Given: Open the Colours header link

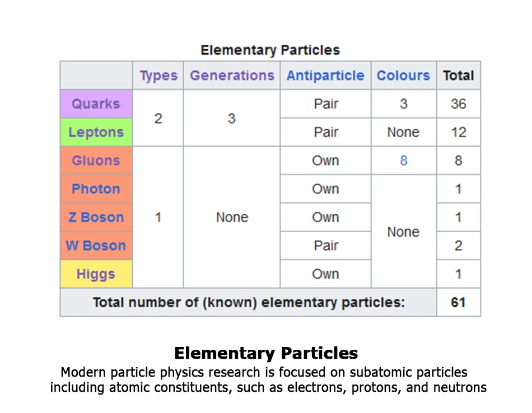Looking at the screenshot, I should [403, 76].
